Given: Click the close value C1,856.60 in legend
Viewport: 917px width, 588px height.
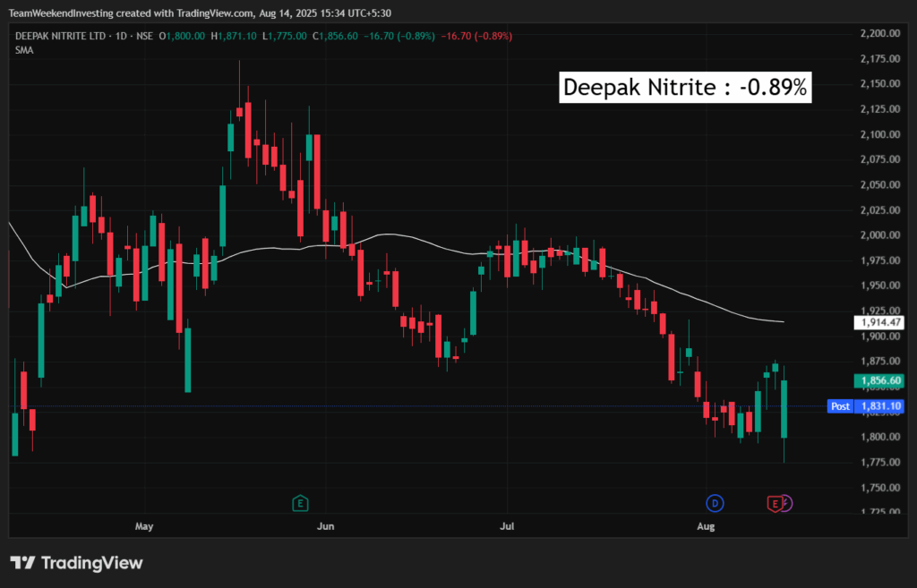Looking at the screenshot, I should click(335, 36).
